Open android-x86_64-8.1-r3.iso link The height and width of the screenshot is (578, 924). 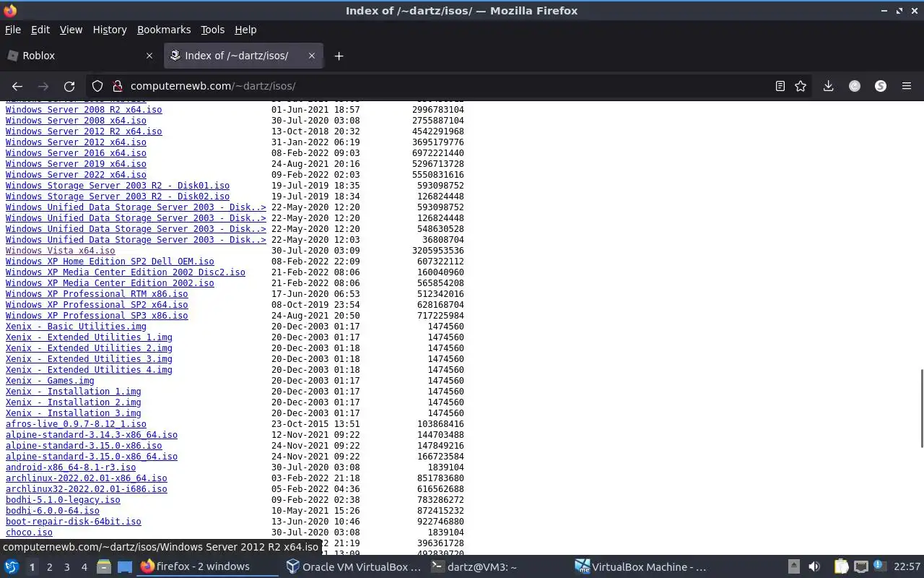click(71, 467)
